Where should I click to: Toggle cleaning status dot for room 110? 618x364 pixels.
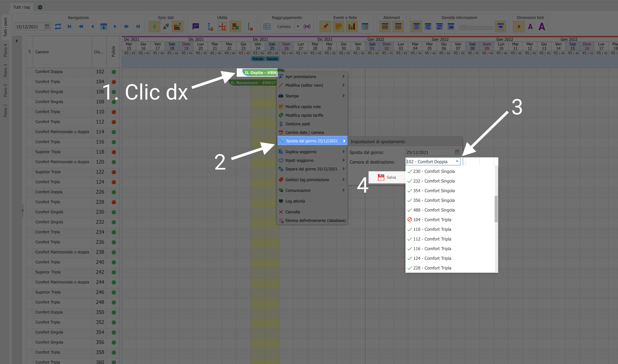point(114,112)
